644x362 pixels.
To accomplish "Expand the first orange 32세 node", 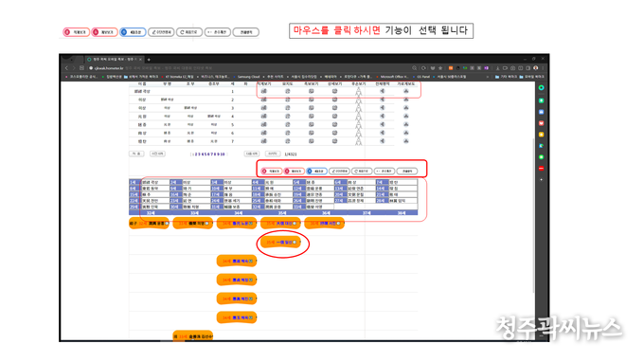I will tap(149, 223).
